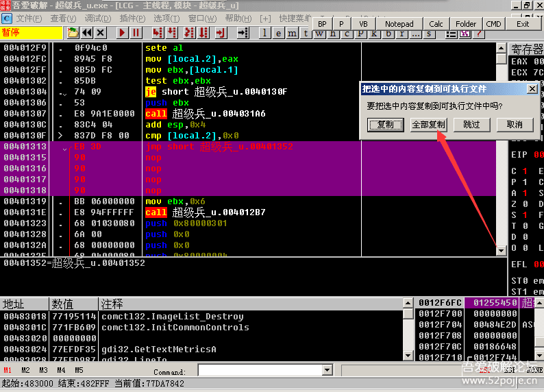The width and height of the screenshot is (544, 392).
Task: Open a file with the folder toolbar icon
Action: point(73,33)
